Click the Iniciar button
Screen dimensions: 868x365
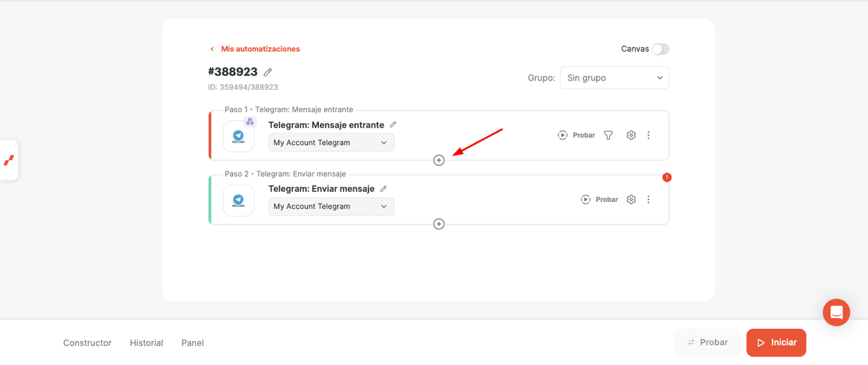pos(776,343)
